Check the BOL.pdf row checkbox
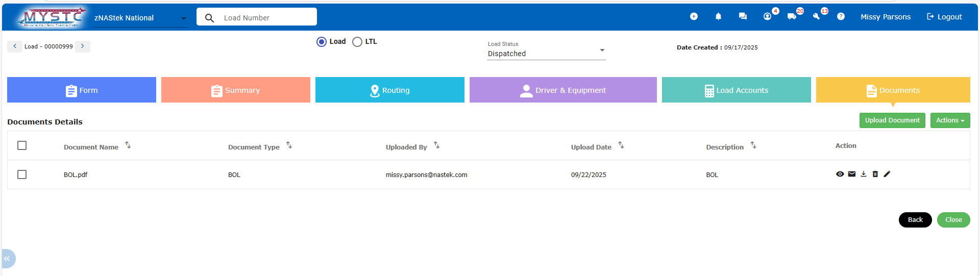The height and width of the screenshot is (276, 980). coord(22,174)
